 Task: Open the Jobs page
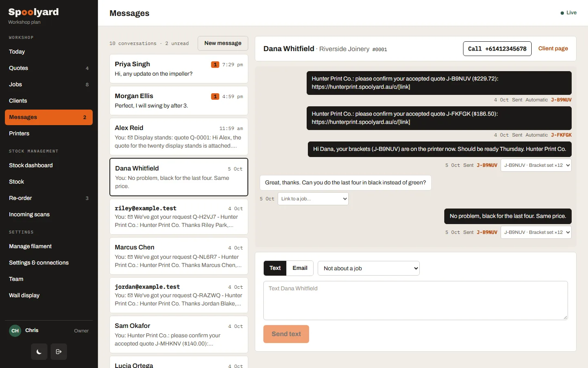pyautogui.click(x=49, y=84)
